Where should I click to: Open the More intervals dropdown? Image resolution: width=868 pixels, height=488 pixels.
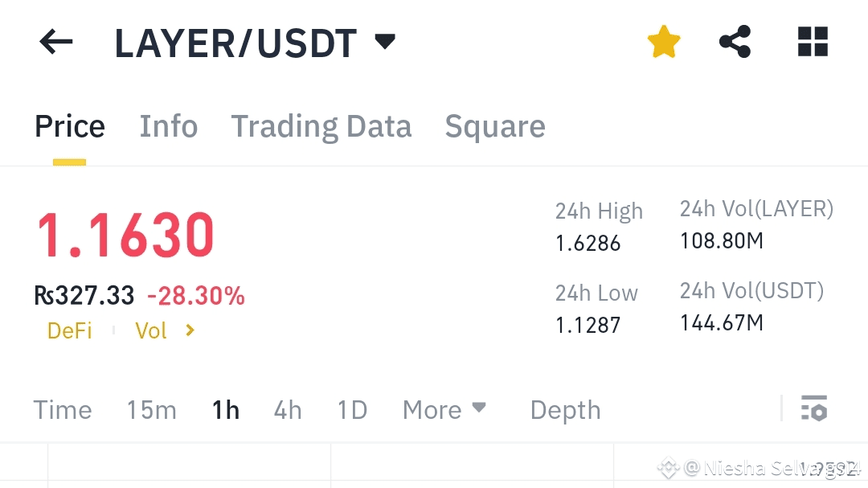click(x=444, y=410)
